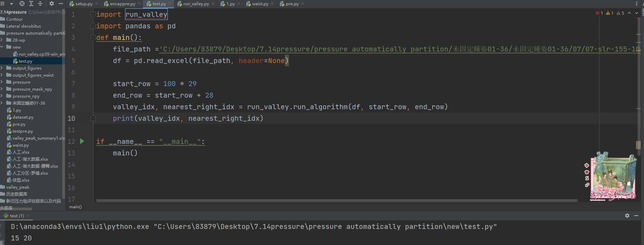Open Run panel settings gear
The height and width of the screenshot is (245, 644).
pyautogui.click(x=627, y=216)
